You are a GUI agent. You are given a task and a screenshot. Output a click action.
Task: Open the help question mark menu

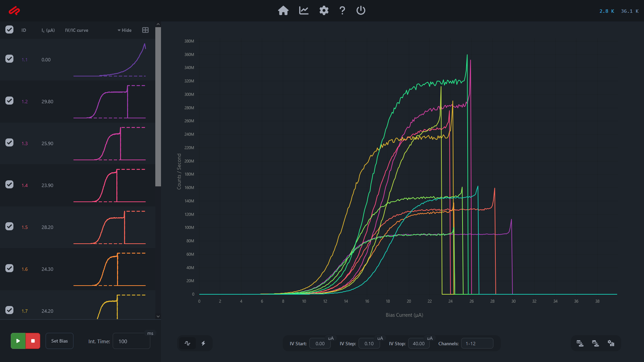[x=342, y=11]
